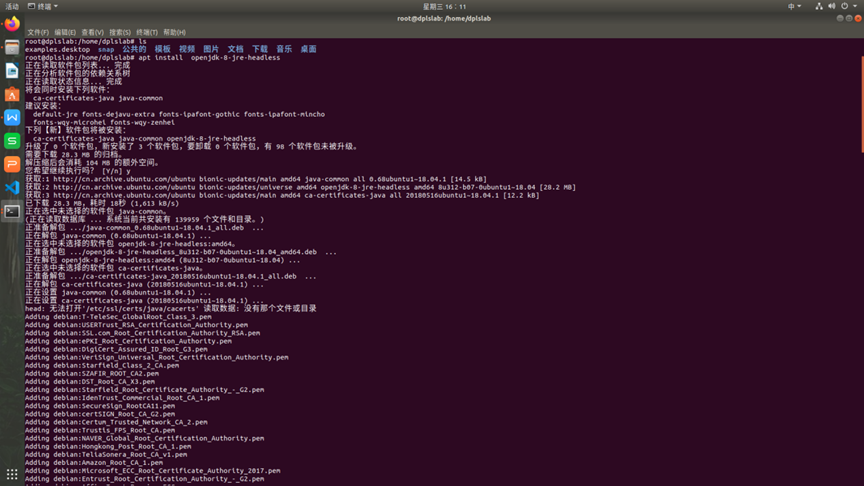864x486 pixels.
Task: Click window title 'root@dplslab: /home/dplslab'
Action: tap(444, 19)
